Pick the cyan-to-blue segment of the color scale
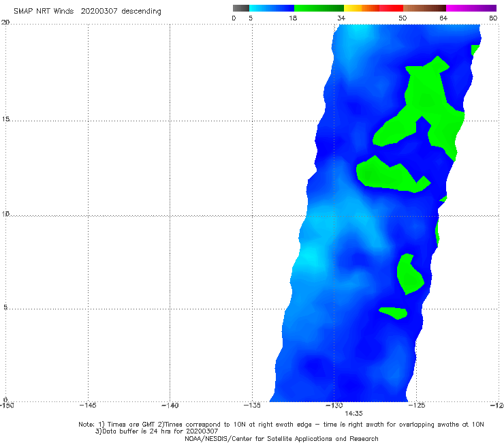 [x=272, y=8]
